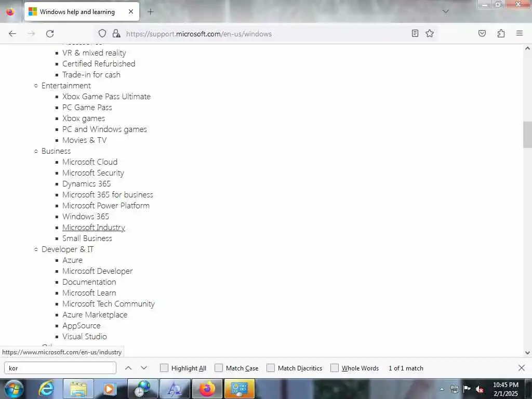Image resolution: width=532 pixels, height=399 pixels.
Task: Enable the Highlight All checkbox
Action: click(x=164, y=368)
